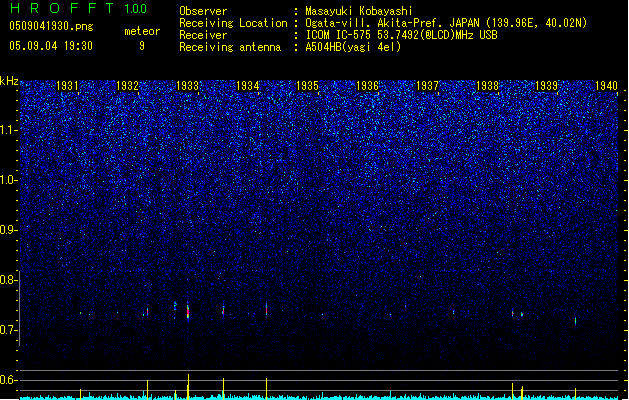629x400 pixels.
Task: Click the brightest red meteor echo below 1933
Action: pos(188,312)
